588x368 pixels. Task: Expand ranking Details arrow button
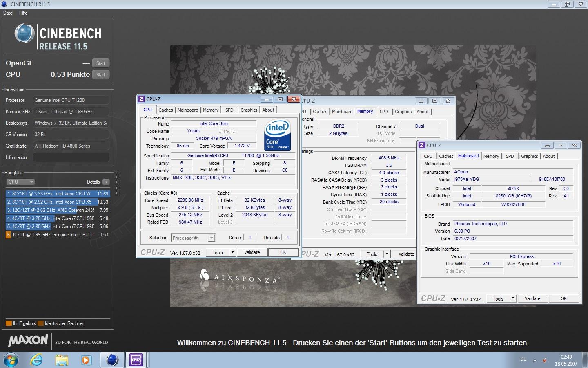tap(106, 182)
